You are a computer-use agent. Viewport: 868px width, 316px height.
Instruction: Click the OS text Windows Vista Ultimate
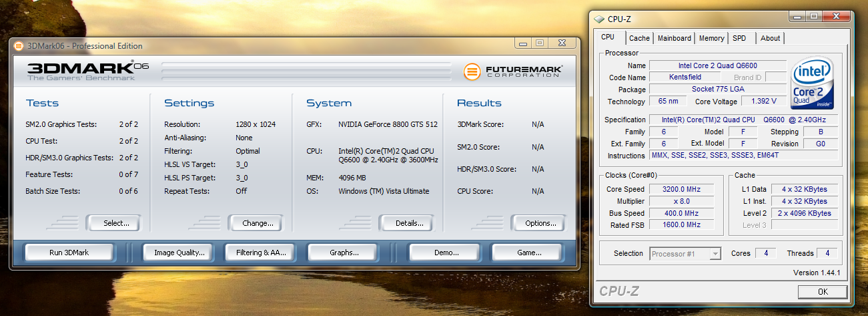[384, 191]
